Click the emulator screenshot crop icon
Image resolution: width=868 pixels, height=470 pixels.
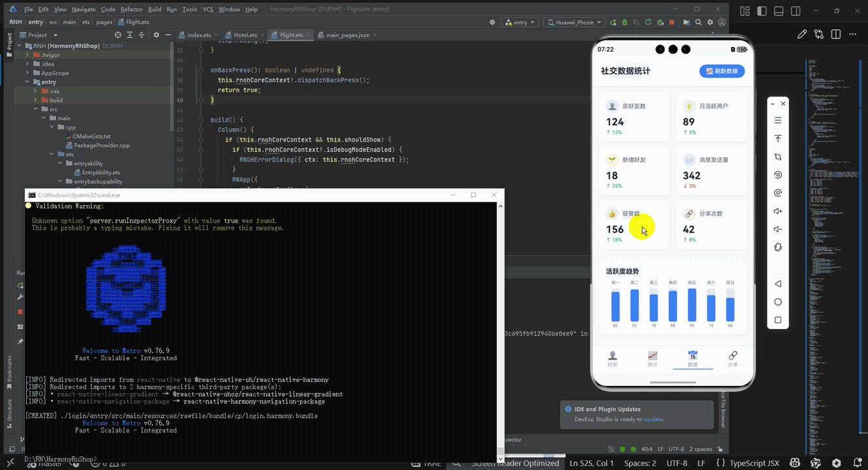[778, 157]
